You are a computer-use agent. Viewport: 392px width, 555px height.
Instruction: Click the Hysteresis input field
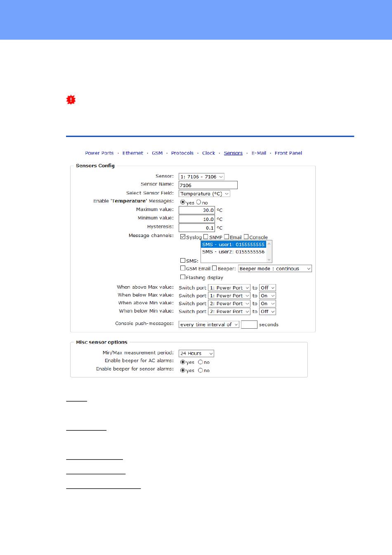(197, 228)
